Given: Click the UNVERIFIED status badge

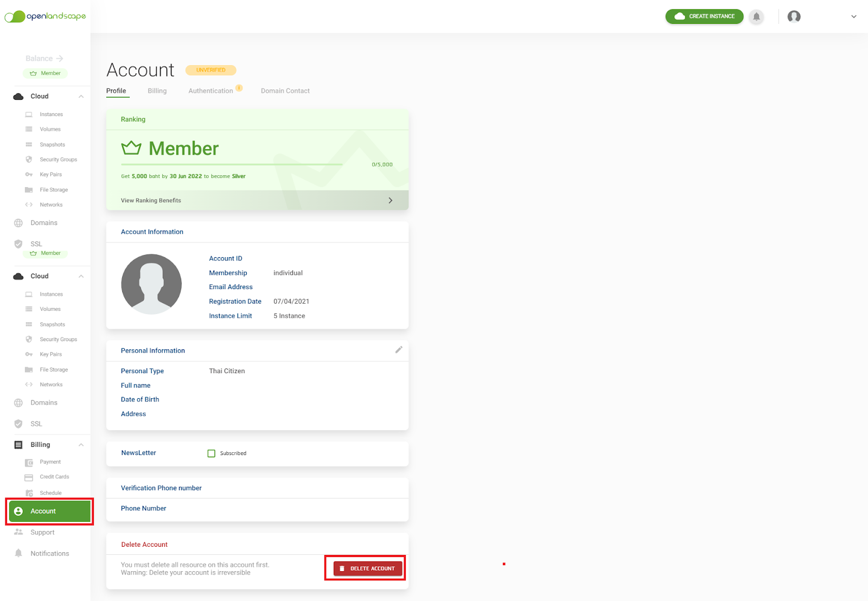Looking at the screenshot, I should click(x=210, y=70).
